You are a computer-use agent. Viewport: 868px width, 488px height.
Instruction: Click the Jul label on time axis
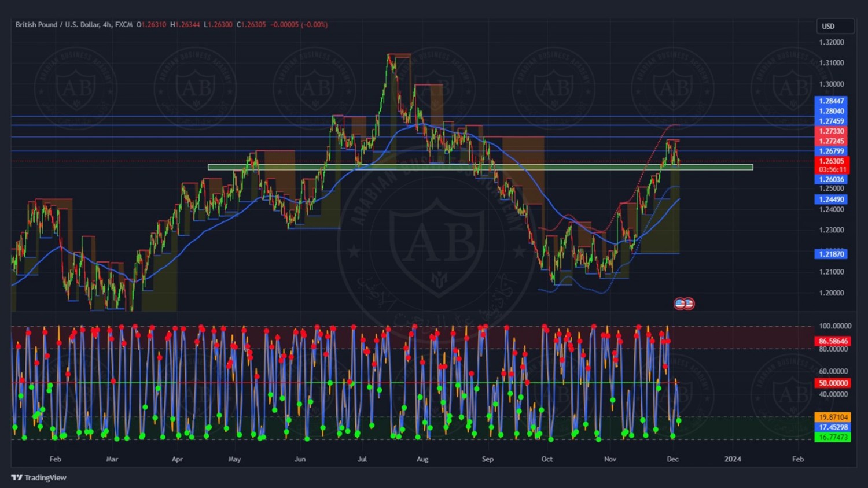point(362,459)
